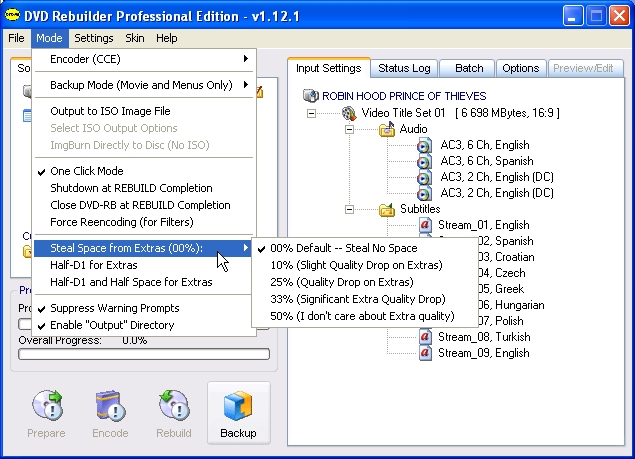The height and width of the screenshot is (459, 635).
Task: Toggle Enable "Output" Directory
Action: pos(144,325)
